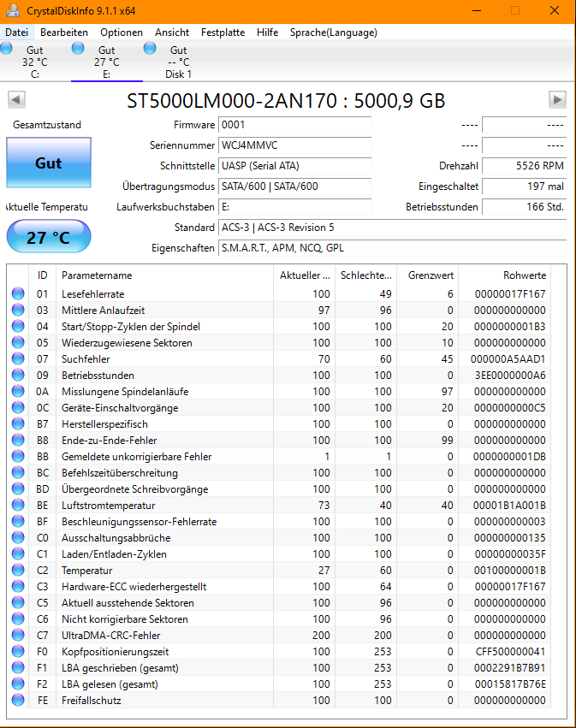Open the Datei menu
Image resolution: width=576 pixels, height=728 pixels.
point(17,33)
